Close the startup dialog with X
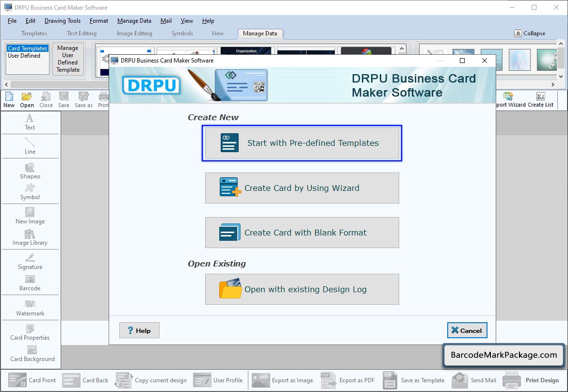The image size is (568, 392). click(x=484, y=61)
